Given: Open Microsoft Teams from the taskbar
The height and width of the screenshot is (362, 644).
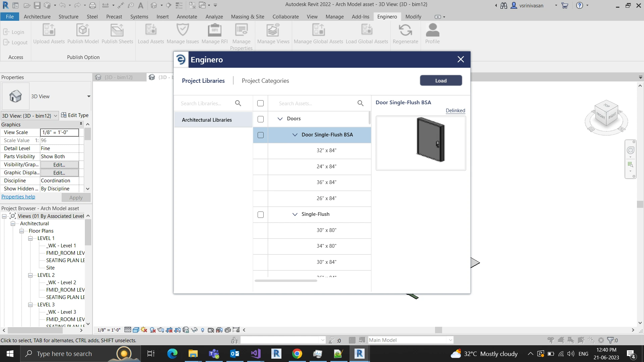Looking at the screenshot, I should pyautogui.click(x=214, y=354).
